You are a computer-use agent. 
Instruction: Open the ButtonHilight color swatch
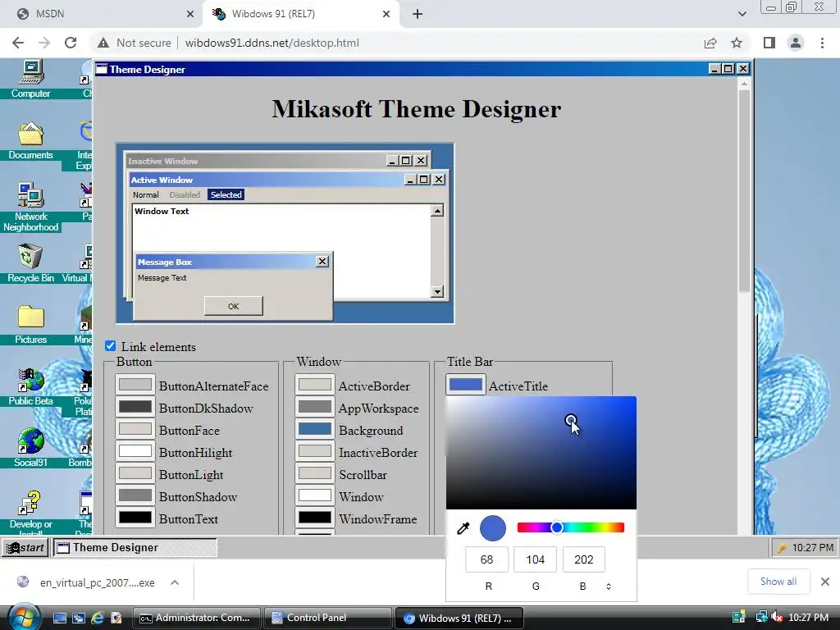[135, 451]
